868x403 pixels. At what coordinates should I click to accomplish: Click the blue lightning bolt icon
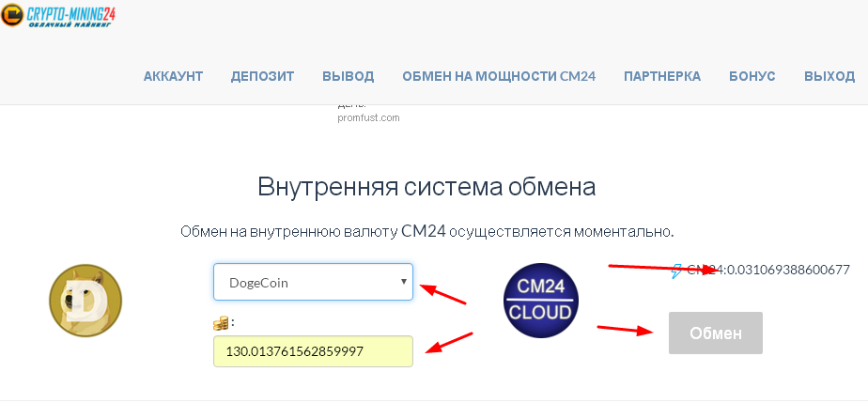pyautogui.click(x=676, y=271)
